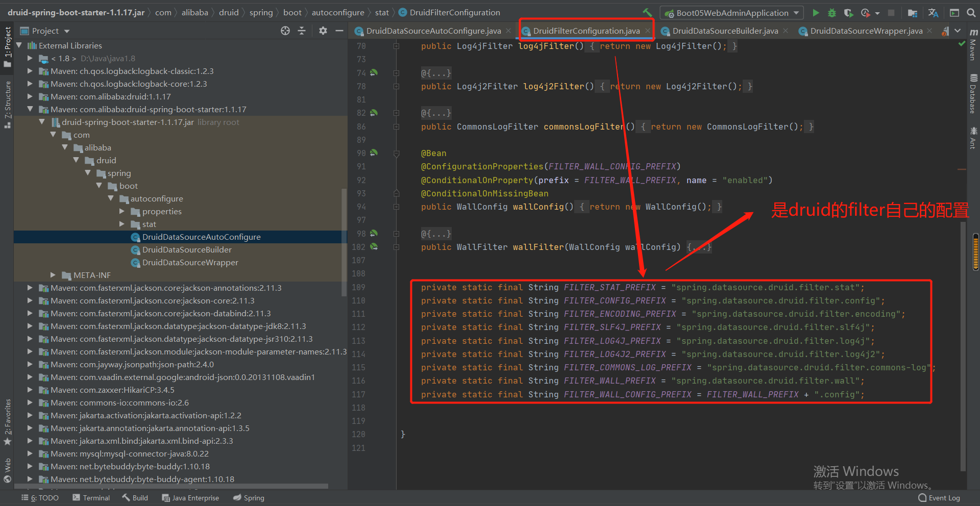The width and height of the screenshot is (980, 506).
Task: Run Boot05WebAdminApplication with the green play icon
Action: 816,13
